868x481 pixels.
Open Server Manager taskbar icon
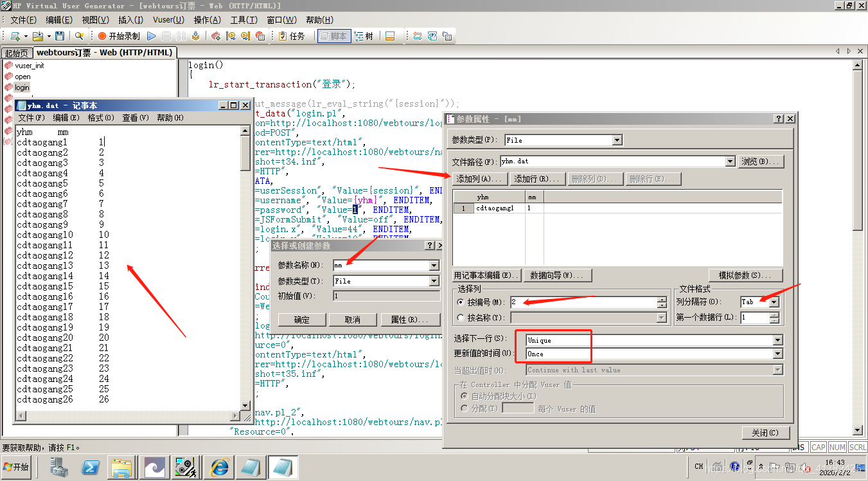point(59,467)
